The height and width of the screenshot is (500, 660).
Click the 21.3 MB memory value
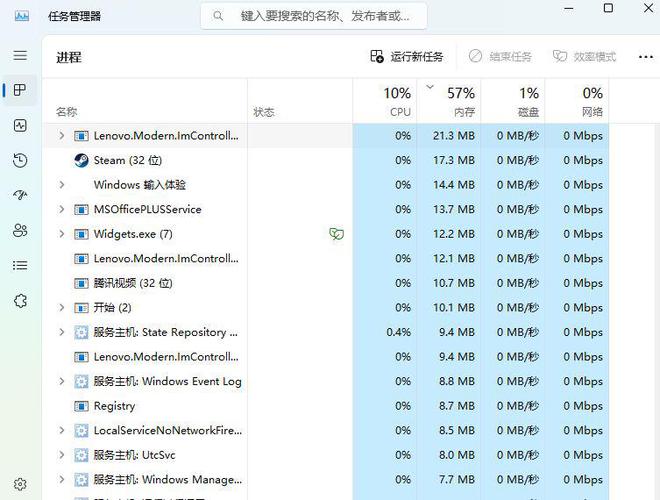(x=454, y=136)
